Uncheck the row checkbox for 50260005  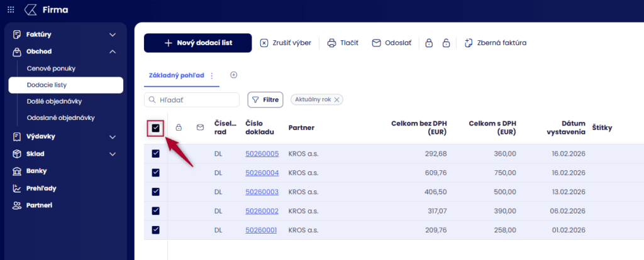coord(155,154)
